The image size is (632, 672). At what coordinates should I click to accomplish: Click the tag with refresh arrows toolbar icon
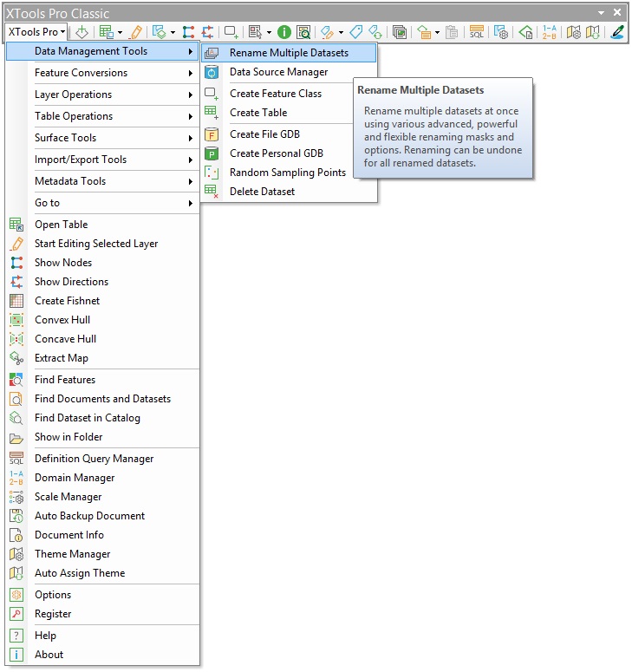[x=375, y=32]
